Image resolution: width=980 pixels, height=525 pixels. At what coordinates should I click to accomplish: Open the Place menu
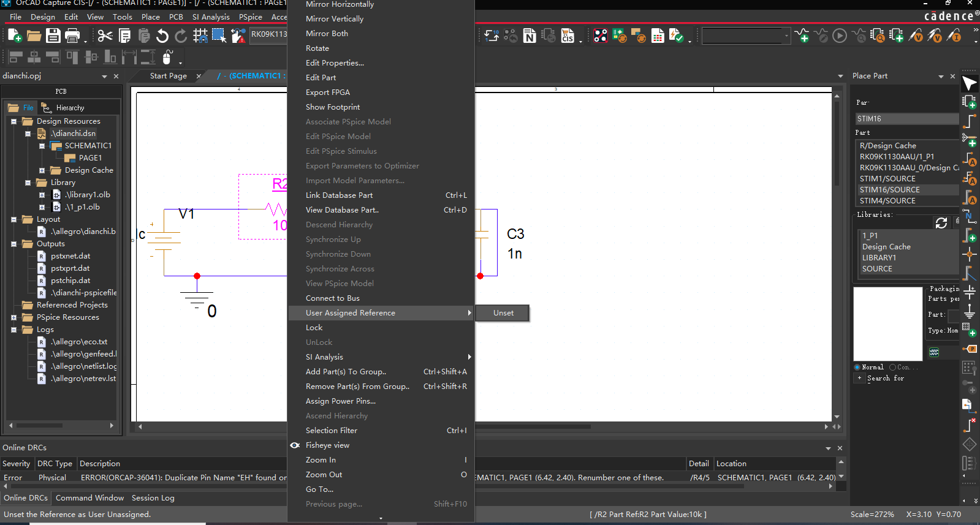(x=150, y=17)
